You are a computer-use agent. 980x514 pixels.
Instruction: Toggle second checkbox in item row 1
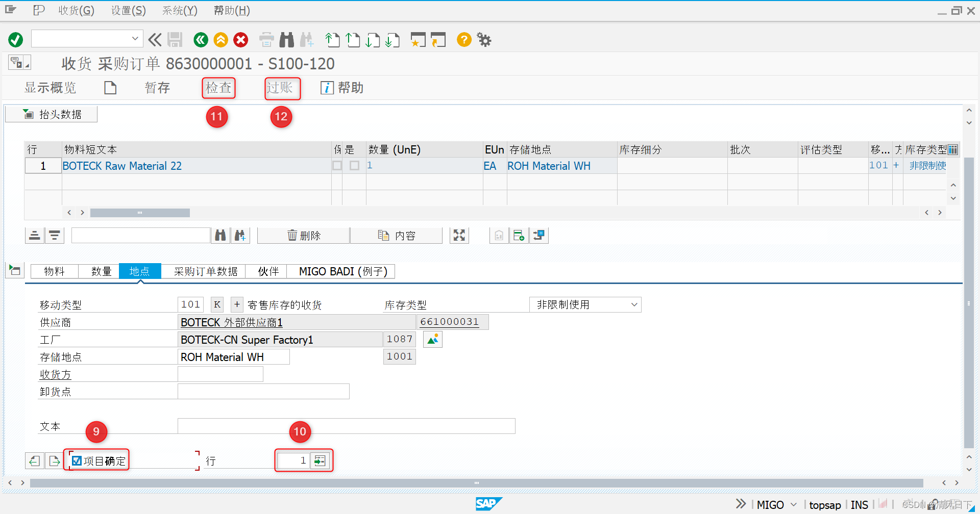pos(355,166)
